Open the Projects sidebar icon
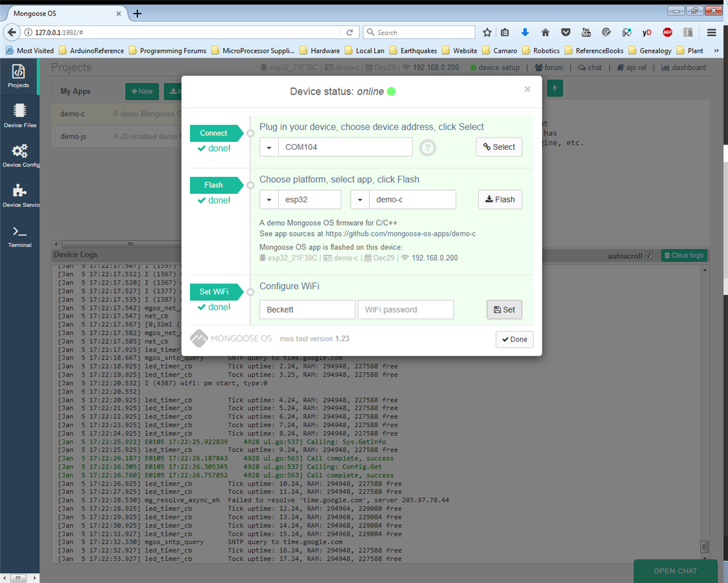The height and width of the screenshot is (583, 728). click(x=19, y=76)
